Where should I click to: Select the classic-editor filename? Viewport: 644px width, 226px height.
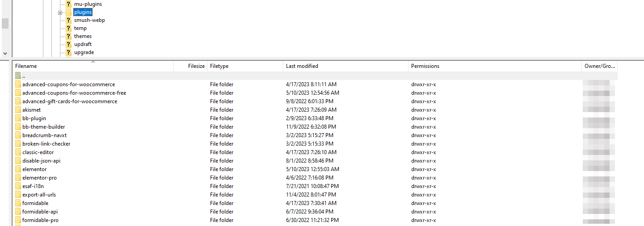pyautogui.click(x=38, y=152)
